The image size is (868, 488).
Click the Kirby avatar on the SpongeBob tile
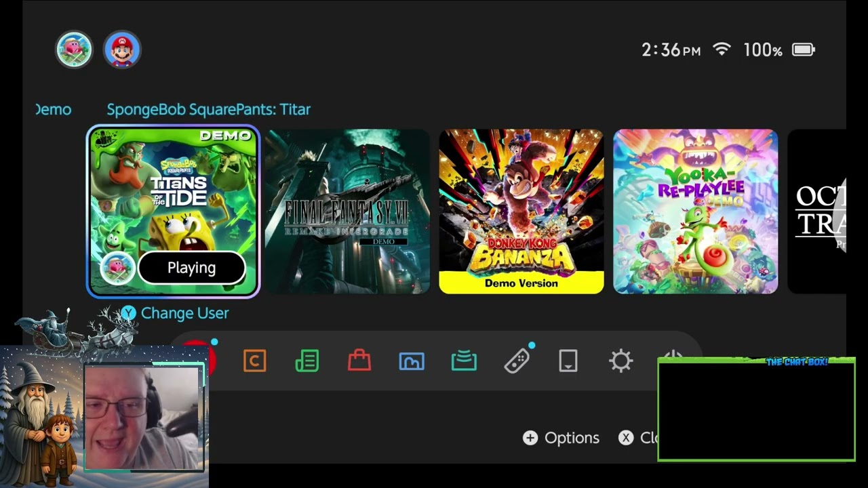pos(118,268)
